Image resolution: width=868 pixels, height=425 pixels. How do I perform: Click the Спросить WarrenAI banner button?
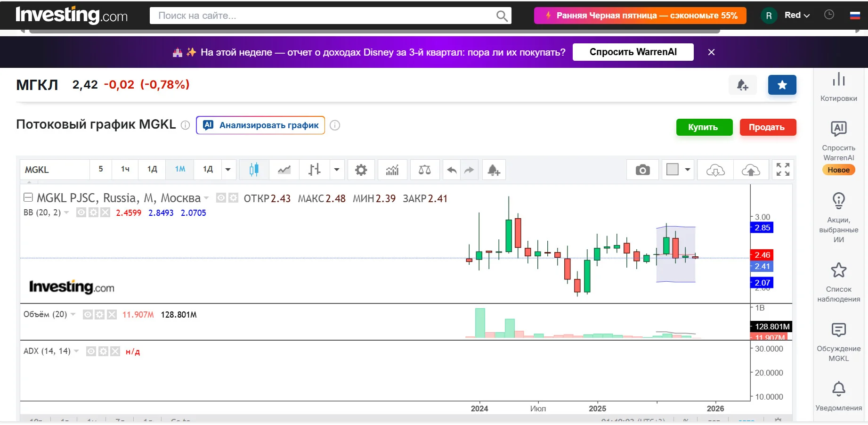point(633,52)
